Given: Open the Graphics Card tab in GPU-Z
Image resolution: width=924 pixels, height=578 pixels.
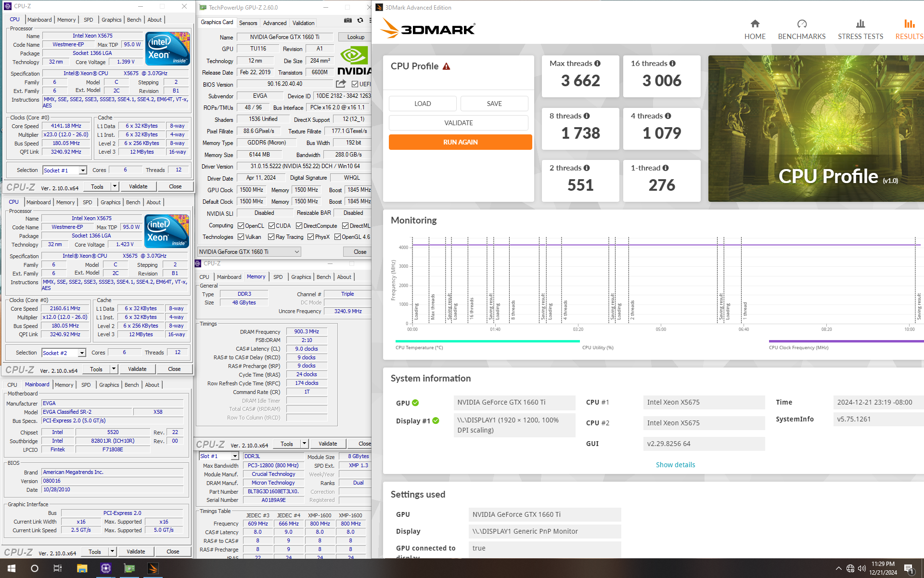Looking at the screenshot, I should click(217, 22).
